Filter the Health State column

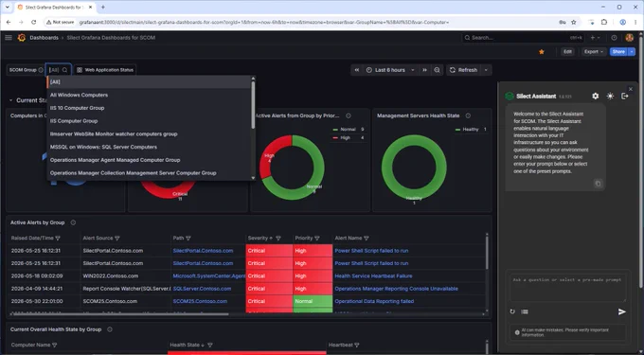click(210, 346)
